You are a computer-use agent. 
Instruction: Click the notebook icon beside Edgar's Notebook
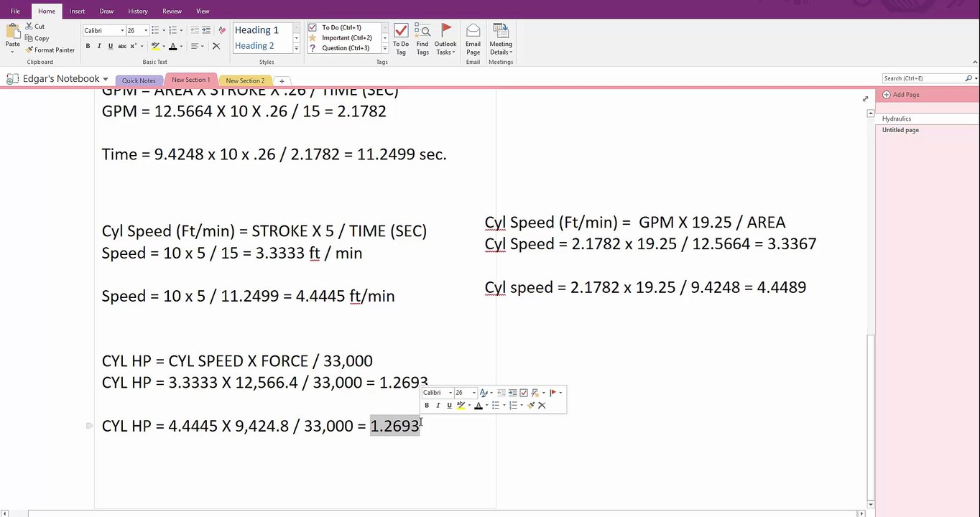12,79
